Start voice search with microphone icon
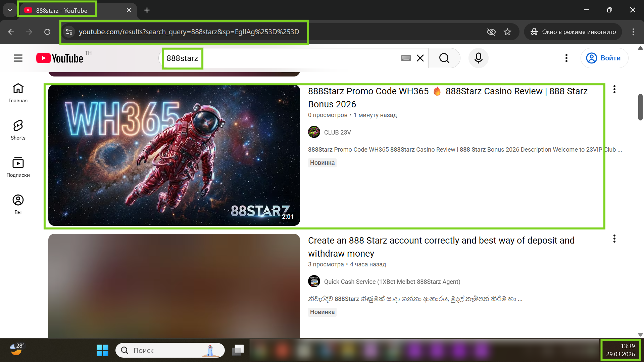Image resolution: width=644 pixels, height=362 pixels. [x=478, y=58]
